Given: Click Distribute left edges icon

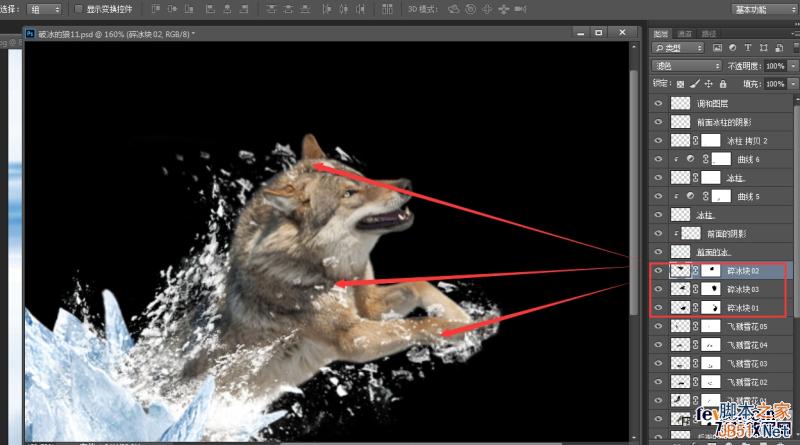Looking at the screenshot, I should 327,9.
